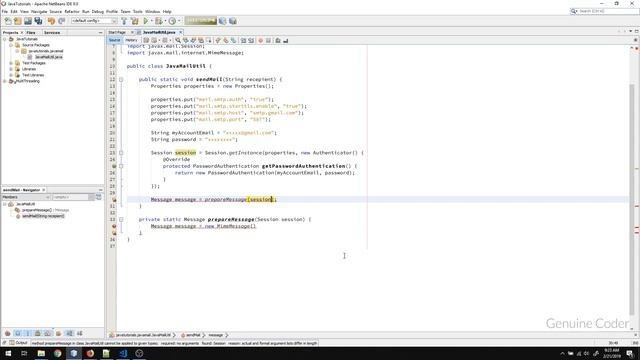Click the Shift Line Right editor icon
640x360 pixels.
click(x=251, y=40)
